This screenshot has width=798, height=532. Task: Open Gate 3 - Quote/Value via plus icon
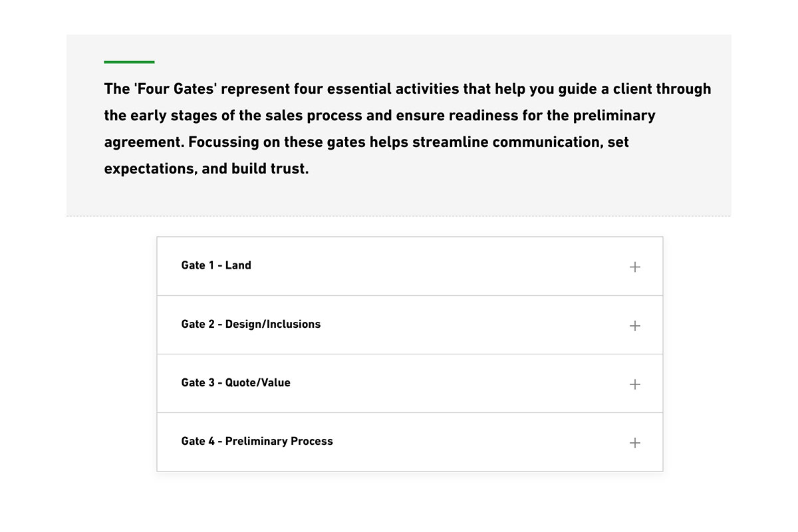635,384
